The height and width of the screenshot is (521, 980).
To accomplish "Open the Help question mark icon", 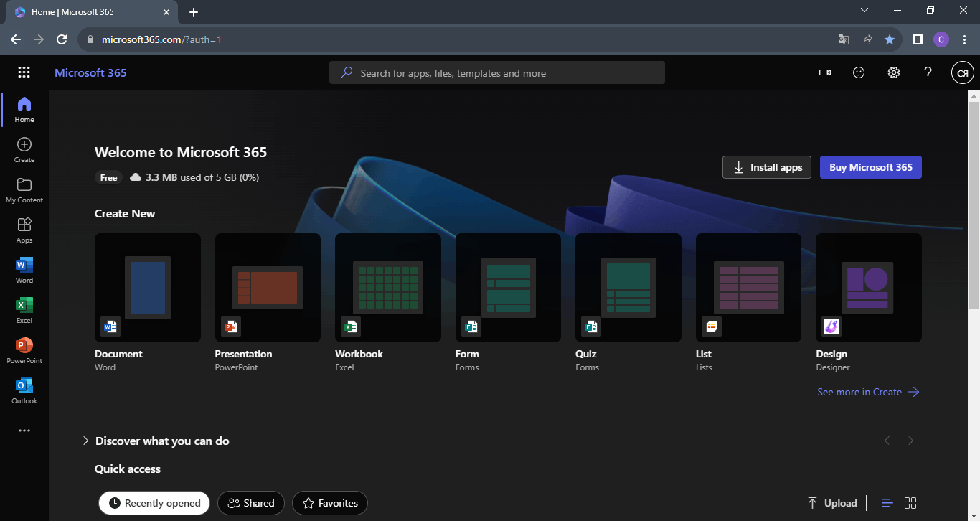I will tap(928, 72).
